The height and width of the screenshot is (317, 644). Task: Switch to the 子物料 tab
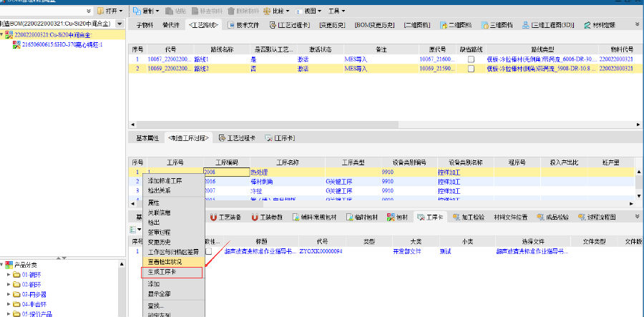(145, 25)
